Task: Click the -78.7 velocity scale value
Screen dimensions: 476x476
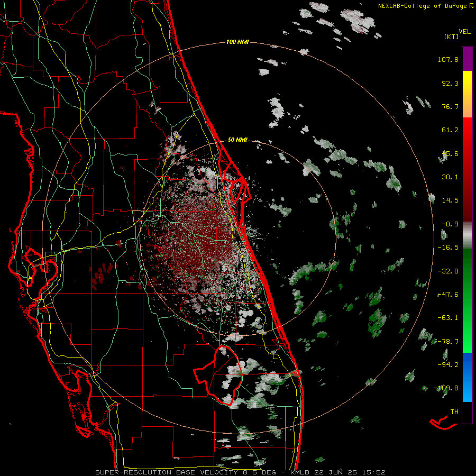Action: tap(448, 342)
